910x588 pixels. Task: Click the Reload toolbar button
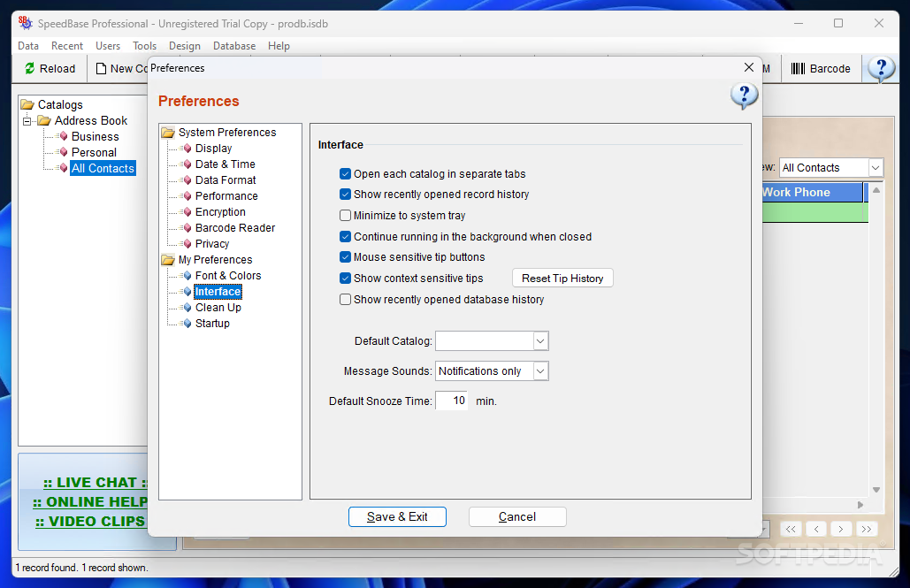50,68
